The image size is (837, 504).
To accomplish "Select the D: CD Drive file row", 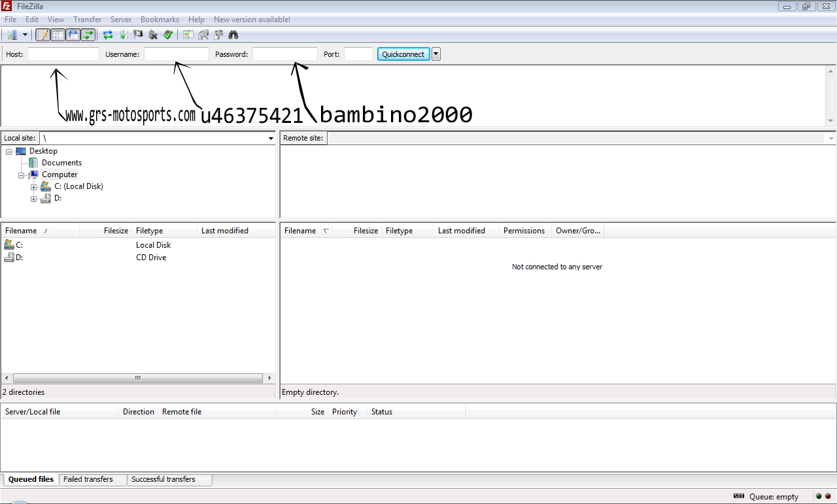I will 138,258.
